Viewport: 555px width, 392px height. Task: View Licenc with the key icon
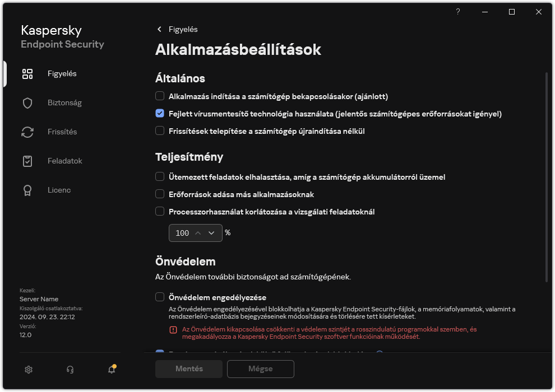point(27,190)
